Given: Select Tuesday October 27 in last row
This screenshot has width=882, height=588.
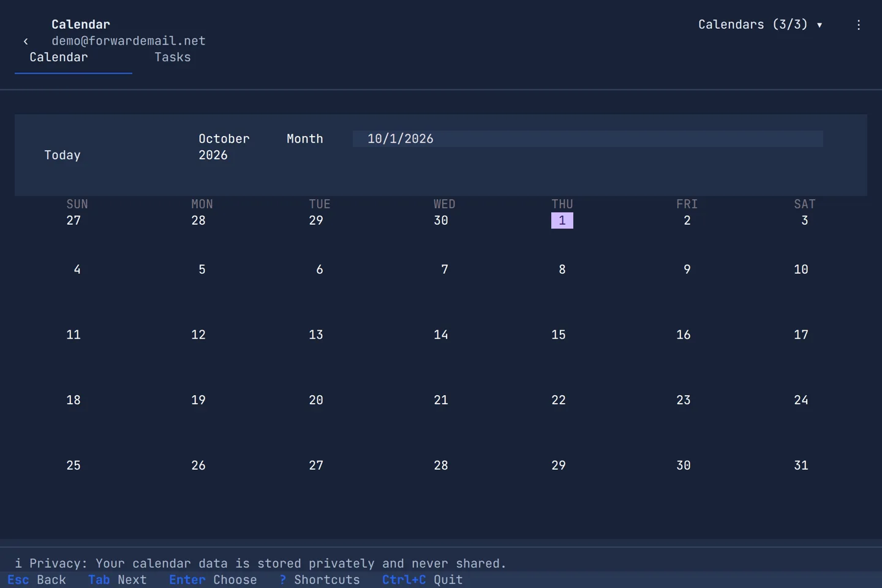Looking at the screenshot, I should coord(316,466).
